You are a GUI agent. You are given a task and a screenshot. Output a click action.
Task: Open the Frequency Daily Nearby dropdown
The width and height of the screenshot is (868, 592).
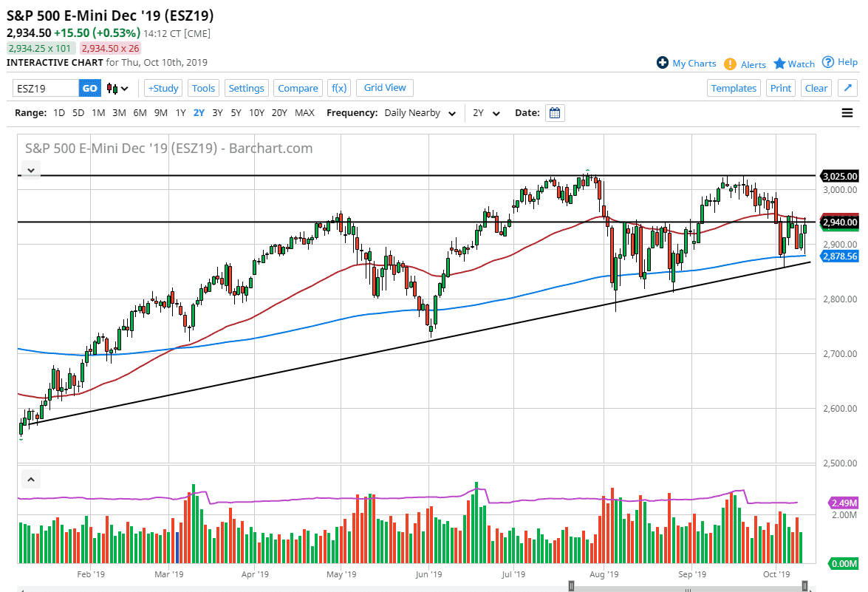420,113
